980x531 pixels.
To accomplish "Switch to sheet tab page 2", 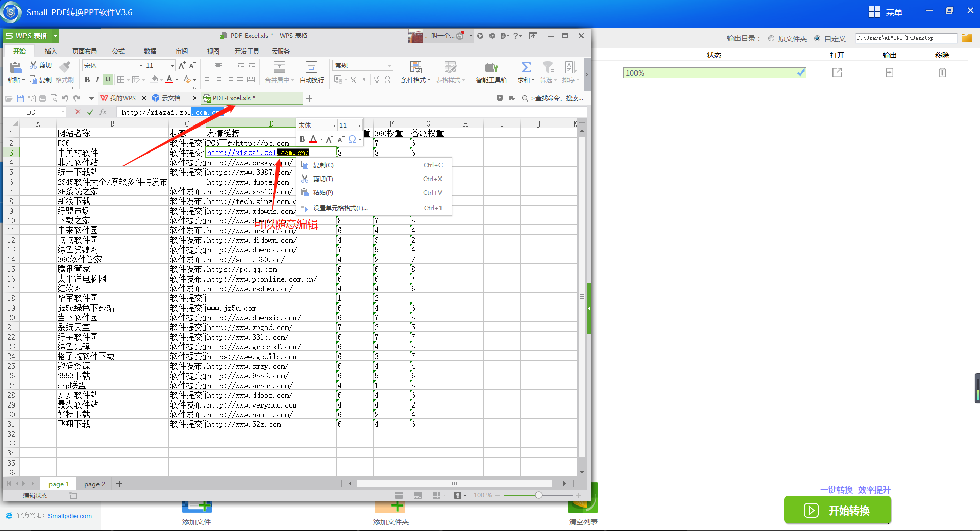I will [95, 484].
